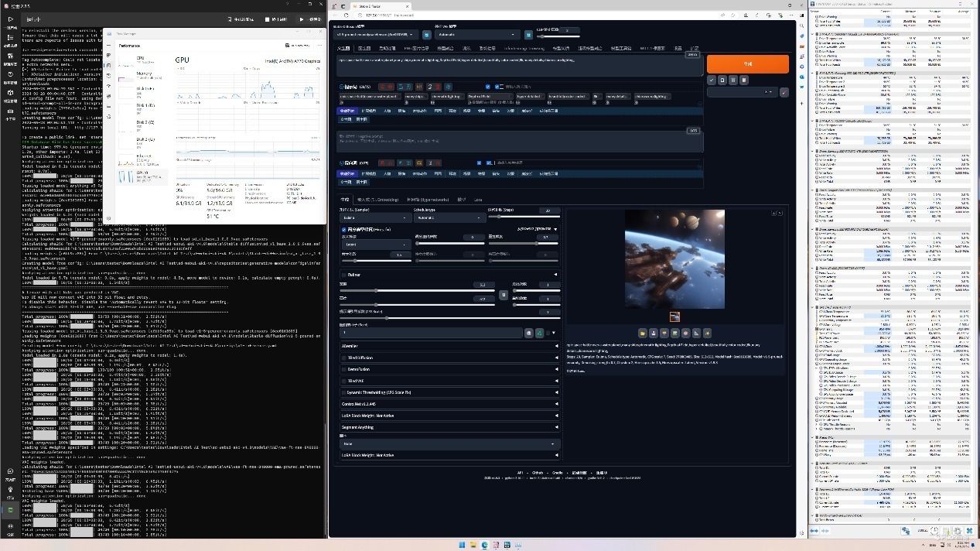The height and width of the screenshot is (551, 980).
Task: Click the dice icon to randomize seed
Action: pyautogui.click(x=529, y=333)
